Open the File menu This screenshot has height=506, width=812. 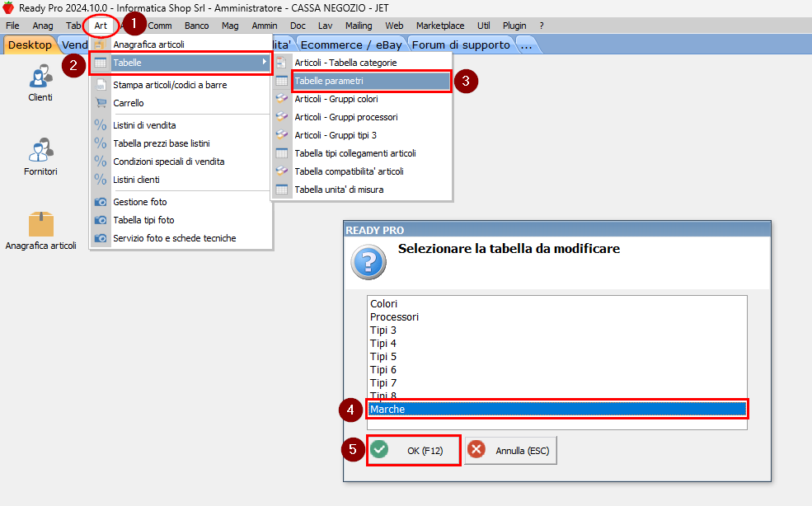12,26
